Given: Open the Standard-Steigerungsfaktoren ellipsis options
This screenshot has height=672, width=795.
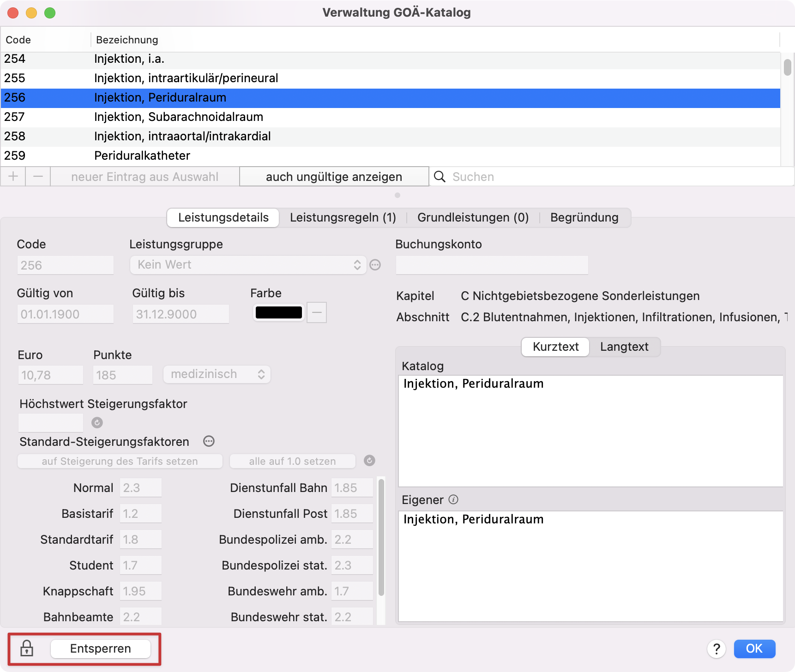Looking at the screenshot, I should (209, 441).
